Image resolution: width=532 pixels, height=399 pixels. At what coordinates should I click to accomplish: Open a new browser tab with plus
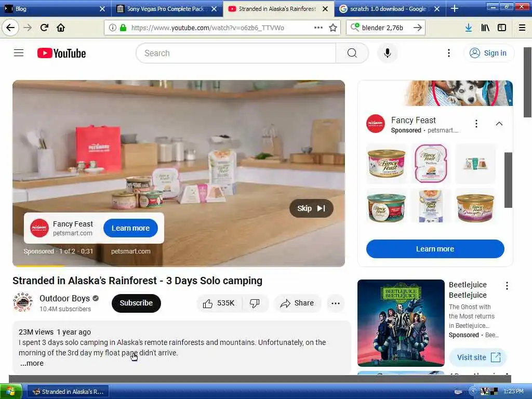coord(454,9)
